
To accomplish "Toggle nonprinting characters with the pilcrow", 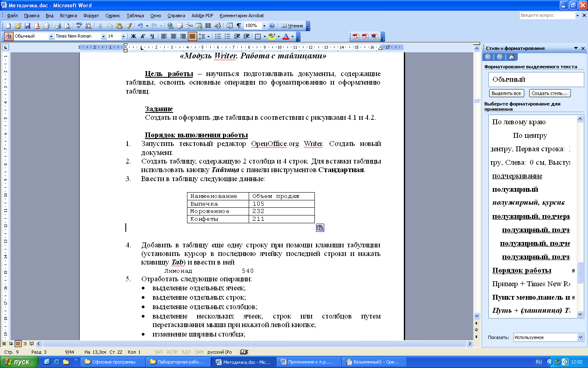I will click(238, 26).
